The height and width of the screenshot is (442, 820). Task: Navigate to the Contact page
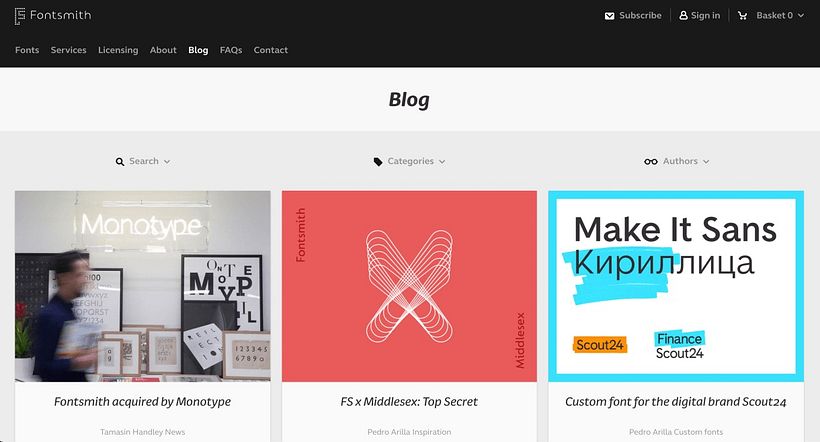270,50
